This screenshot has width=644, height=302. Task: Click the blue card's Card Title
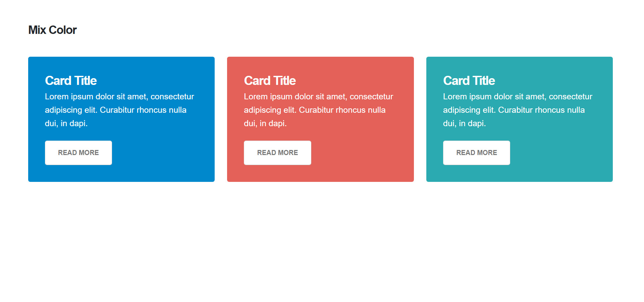tap(71, 81)
